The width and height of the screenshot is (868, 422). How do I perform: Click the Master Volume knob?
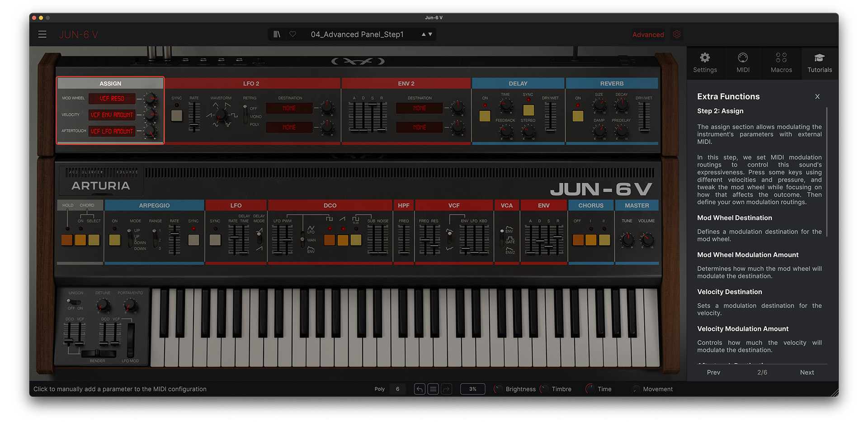(x=647, y=240)
